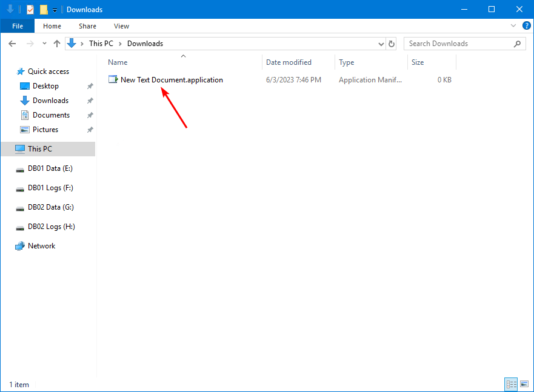
Task: Click the New folder quick access icon
Action: [x=44, y=10]
